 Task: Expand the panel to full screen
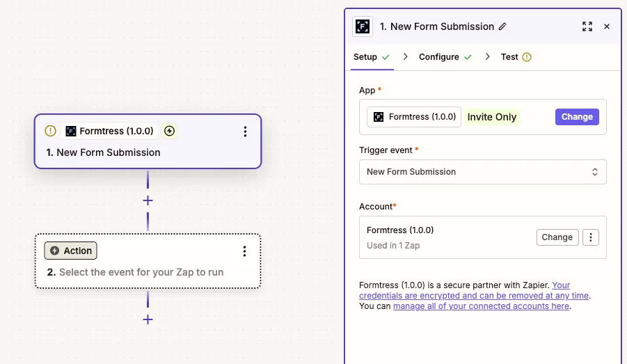click(x=587, y=26)
